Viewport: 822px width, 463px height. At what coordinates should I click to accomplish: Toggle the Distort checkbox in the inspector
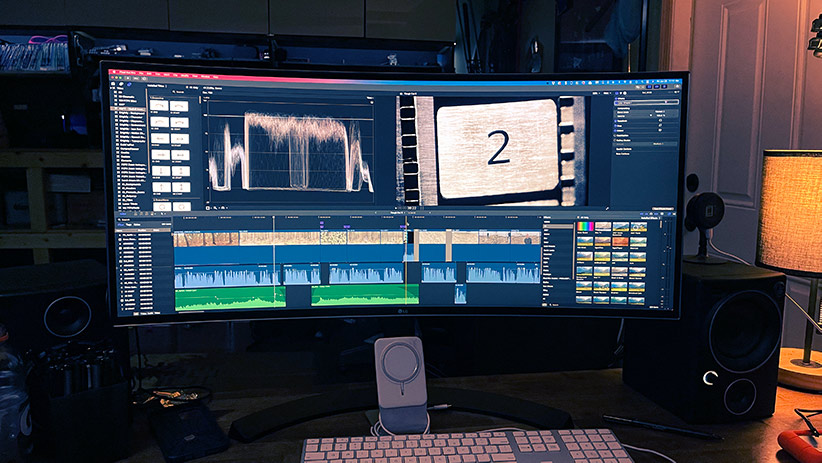[615, 131]
